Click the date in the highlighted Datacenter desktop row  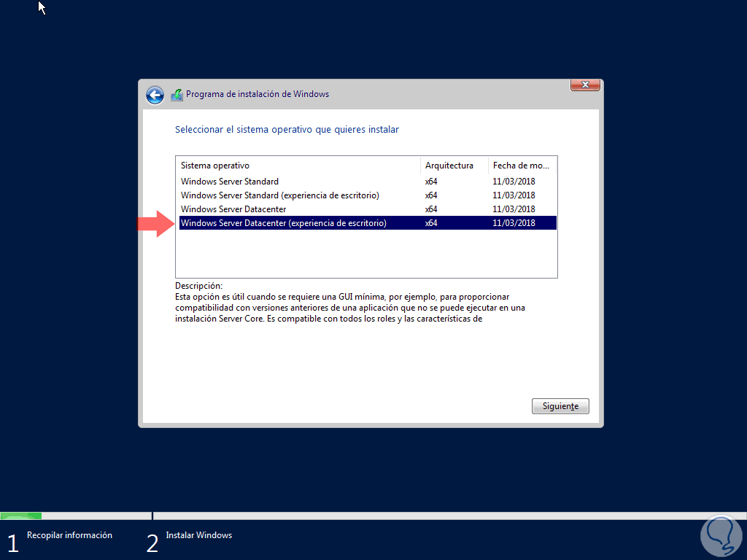tap(514, 223)
